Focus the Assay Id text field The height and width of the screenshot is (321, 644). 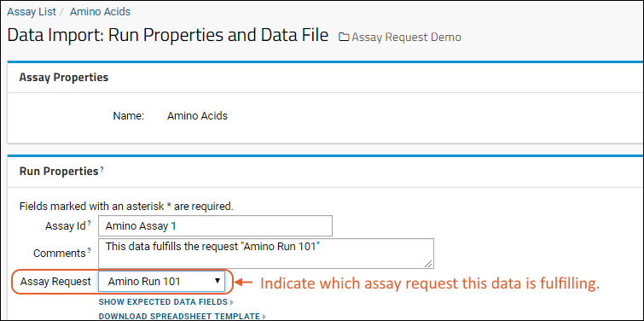tap(215, 225)
